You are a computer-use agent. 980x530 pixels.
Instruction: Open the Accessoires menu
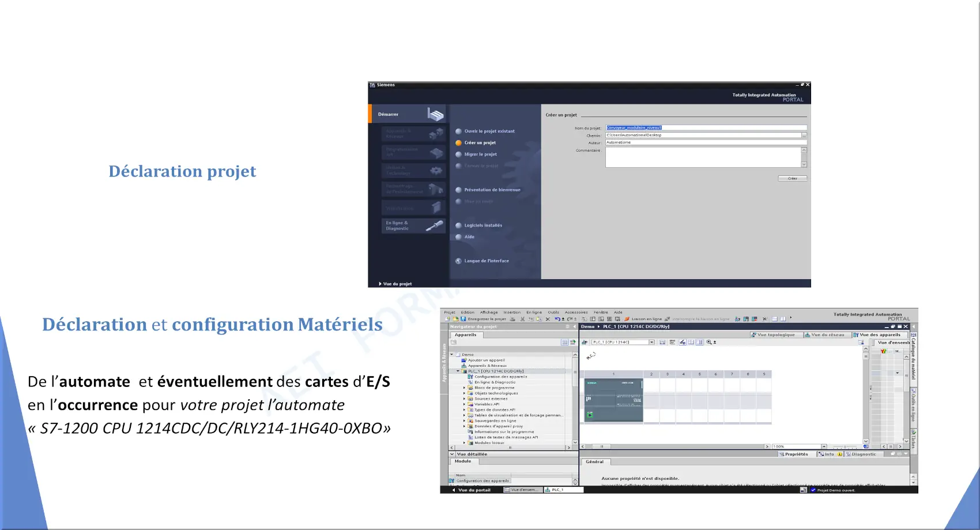576,312
